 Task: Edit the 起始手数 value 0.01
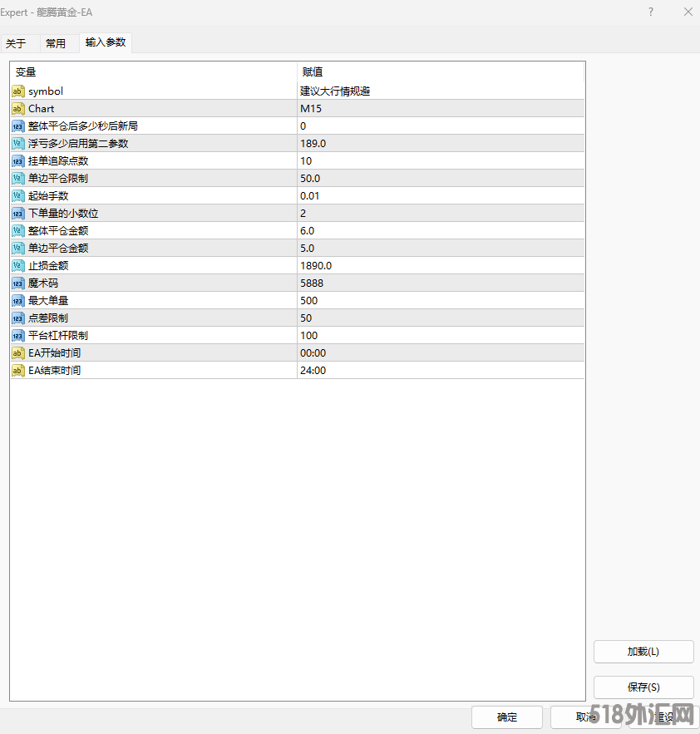[441, 196]
